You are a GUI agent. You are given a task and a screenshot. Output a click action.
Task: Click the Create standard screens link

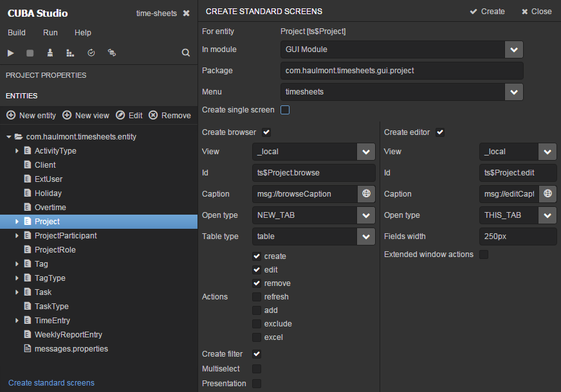(51, 383)
